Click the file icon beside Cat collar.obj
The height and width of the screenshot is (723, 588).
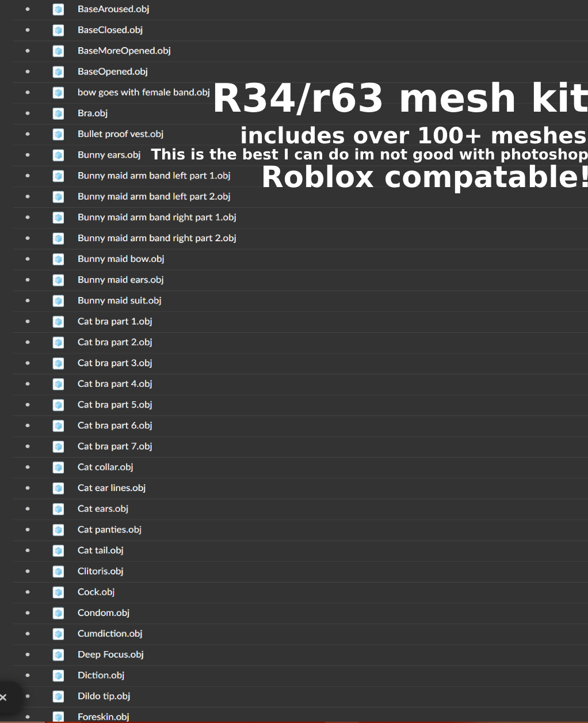(x=58, y=467)
